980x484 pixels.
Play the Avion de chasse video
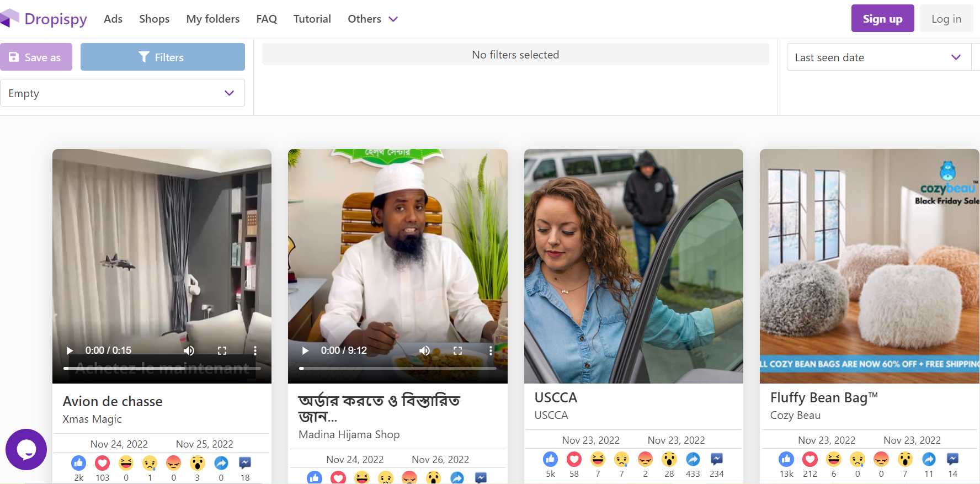click(70, 350)
